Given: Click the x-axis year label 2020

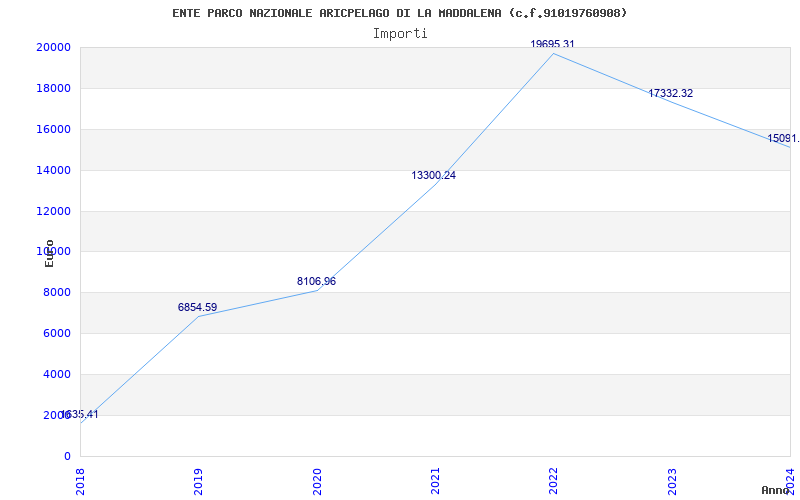Looking at the screenshot, I should pos(317,481).
